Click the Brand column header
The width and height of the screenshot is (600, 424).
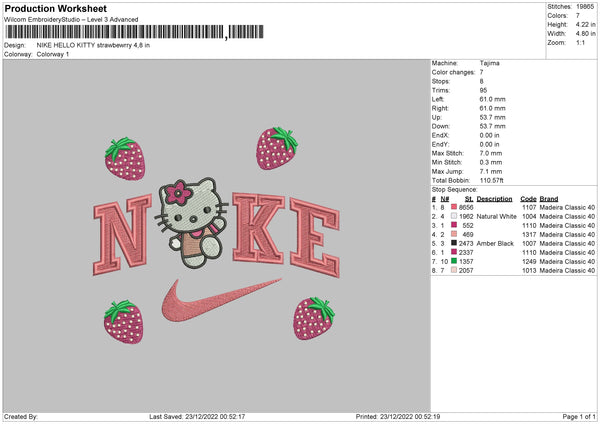tap(549, 199)
